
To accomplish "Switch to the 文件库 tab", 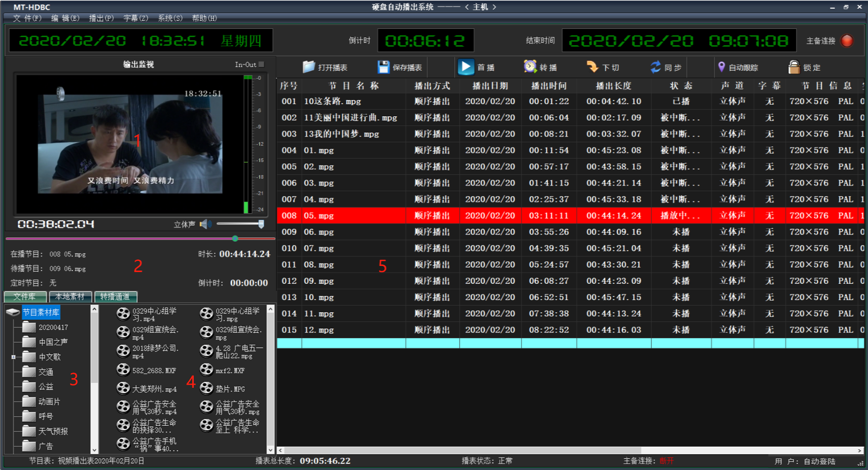I will pos(25,296).
